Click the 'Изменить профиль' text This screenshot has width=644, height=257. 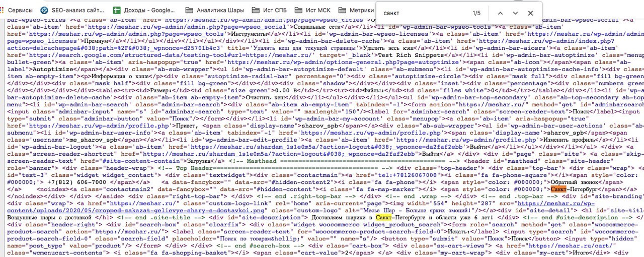click(x=570, y=140)
